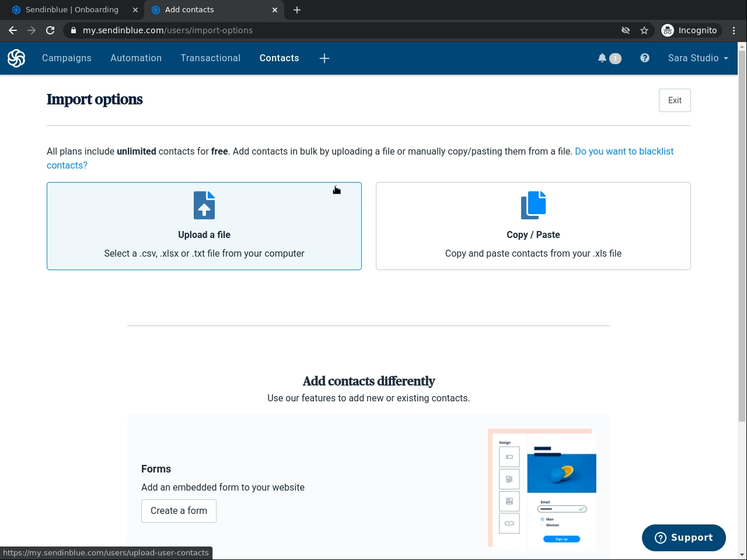Close the Sendinblue Onboarding tab
Screen dimensions: 747x560
tap(135, 10)
